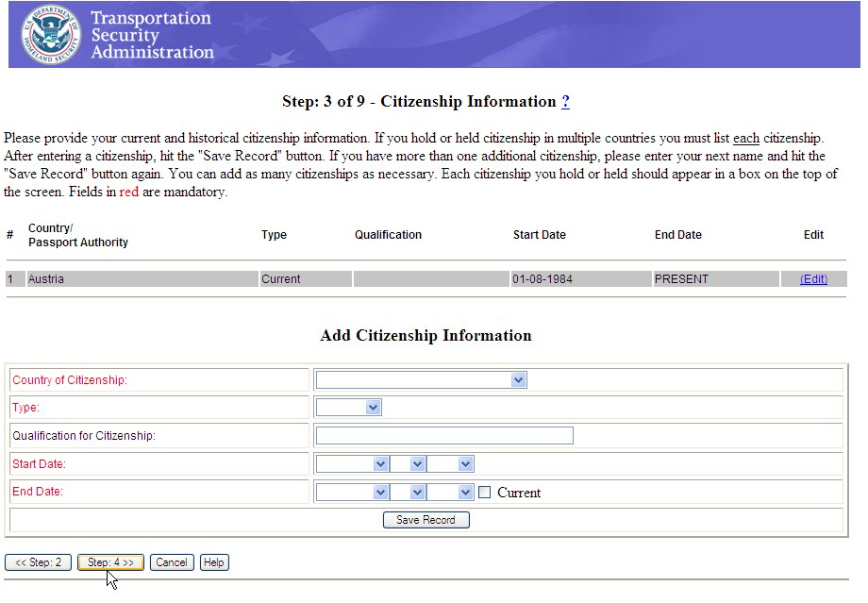This screenshot has width=868, height=603.
Task: Check the Current end date checkbox
Action: coord(485,493)
